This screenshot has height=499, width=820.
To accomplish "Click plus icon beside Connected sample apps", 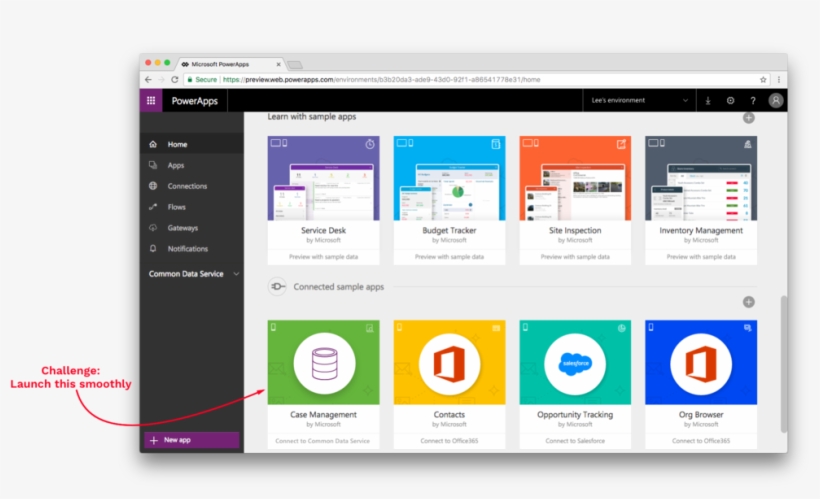I will (x=749, y=302).
